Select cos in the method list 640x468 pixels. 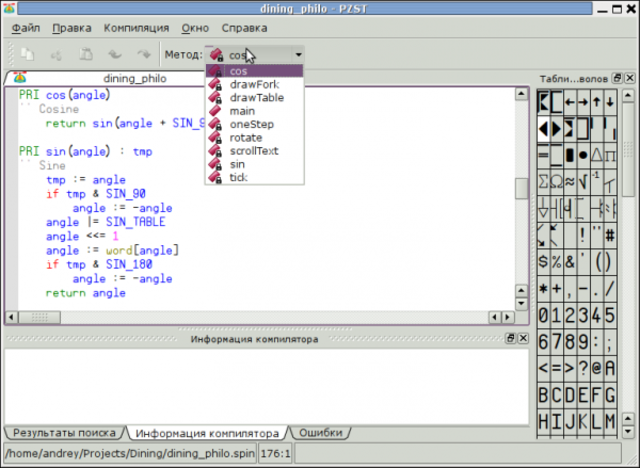[255, 71]
